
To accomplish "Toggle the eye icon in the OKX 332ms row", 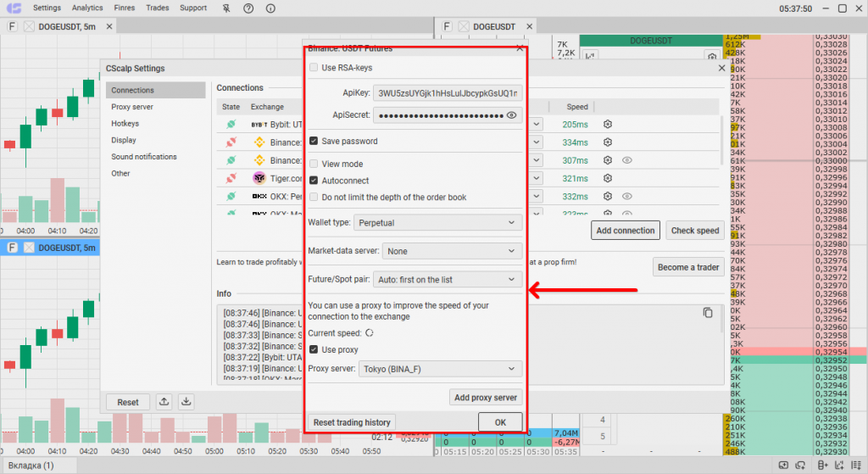I will point(626,196).
